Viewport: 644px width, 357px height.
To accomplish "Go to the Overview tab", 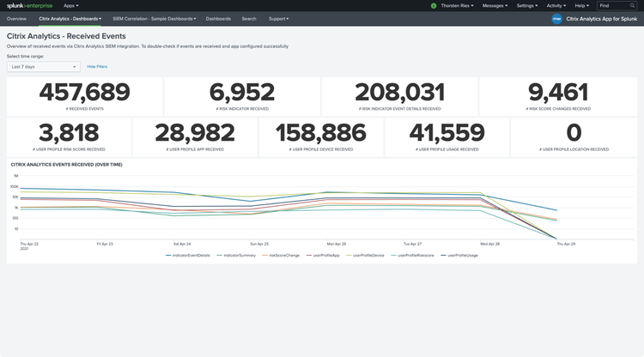I will click(x=16, y=19).
